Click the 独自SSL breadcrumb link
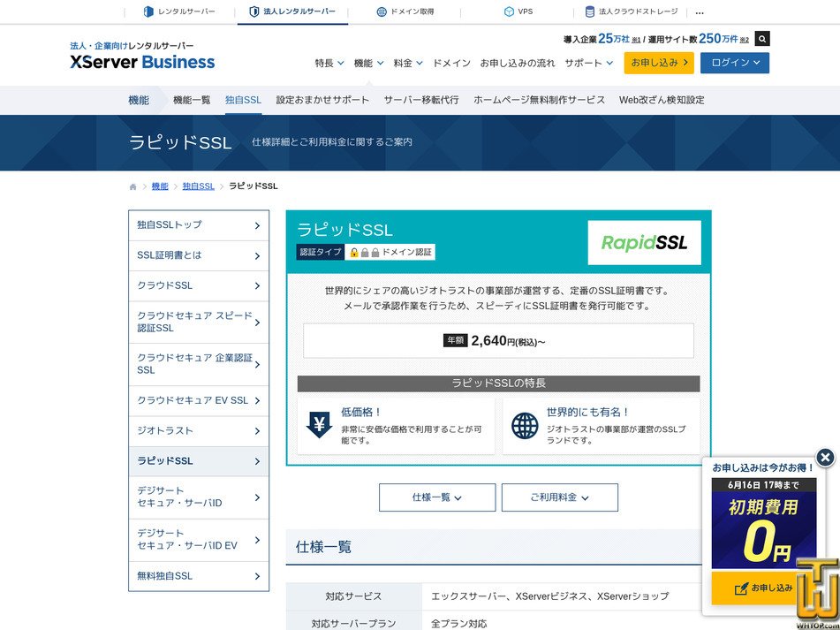This screenshot has width=840, height=630. pyautogui.click(x=198, y=186)
